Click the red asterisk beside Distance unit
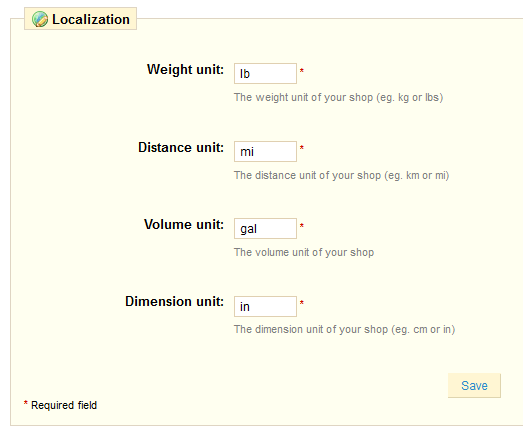 (302, 148)
